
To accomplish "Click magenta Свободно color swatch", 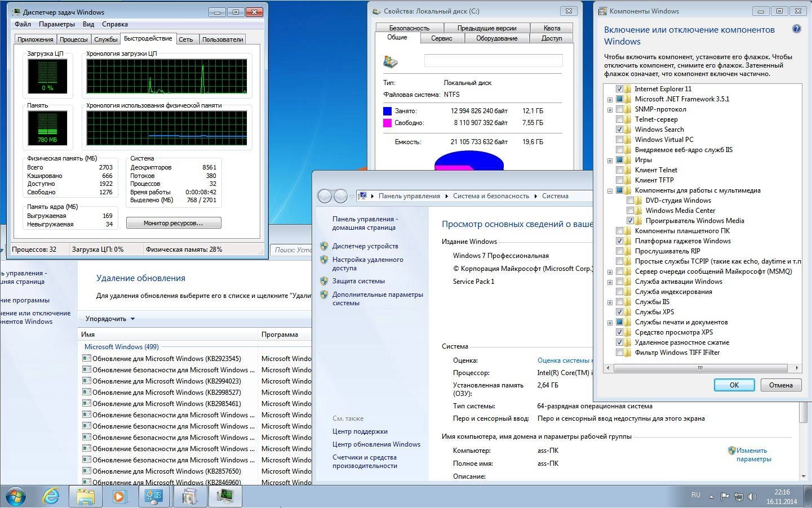I will [x=387, y=123].
